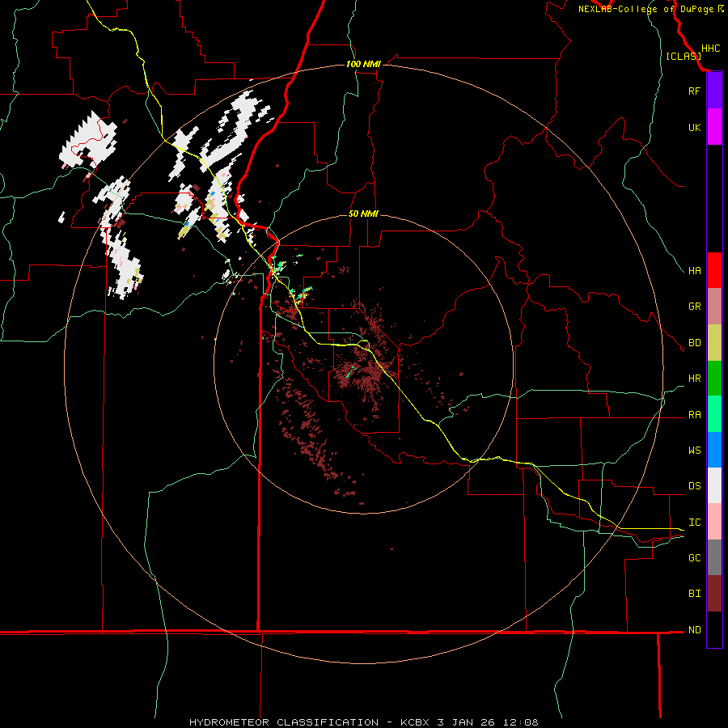Click the 50 NMI range ring label

click(363, 214)
